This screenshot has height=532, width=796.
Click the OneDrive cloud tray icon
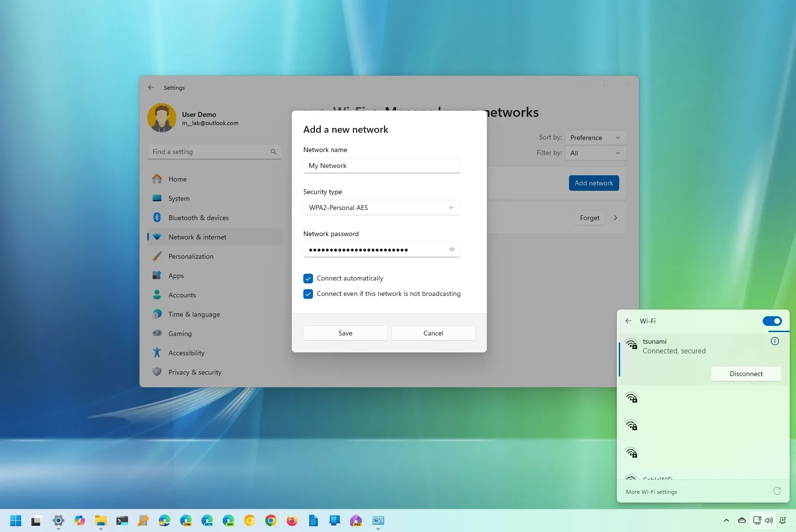[x=742, y=520]
